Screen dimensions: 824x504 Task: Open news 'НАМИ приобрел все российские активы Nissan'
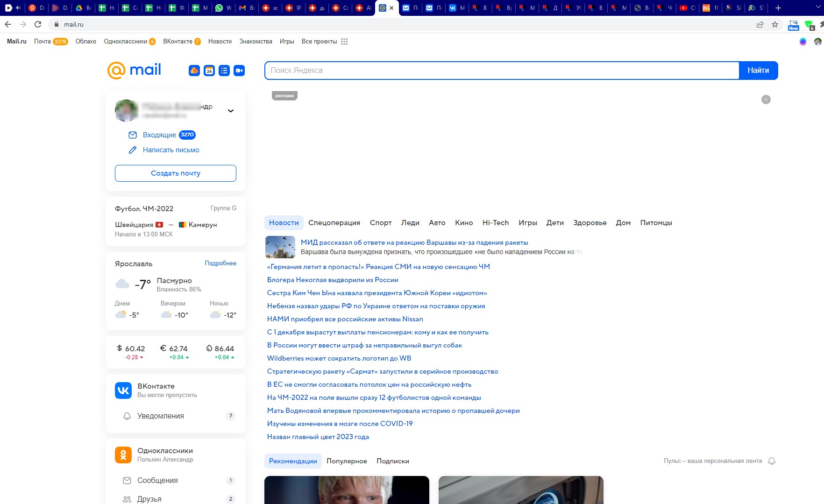345,319
